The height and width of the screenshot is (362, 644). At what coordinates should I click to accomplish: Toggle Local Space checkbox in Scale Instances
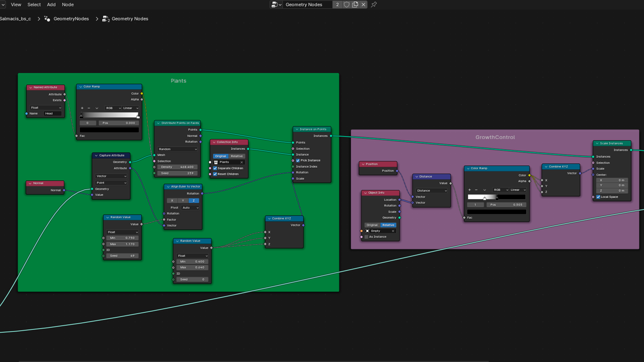pos(598,197)
